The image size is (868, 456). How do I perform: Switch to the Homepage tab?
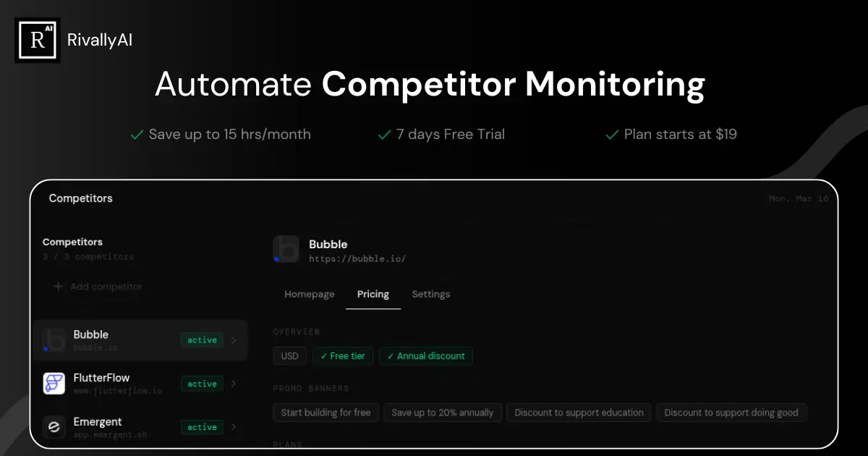point(310,295)
